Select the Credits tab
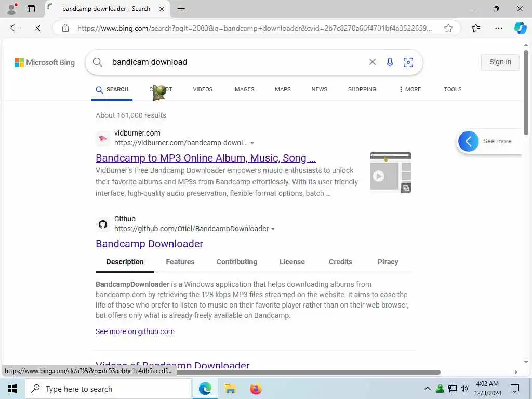Screen dimensions: 532x399 (340, 262)
